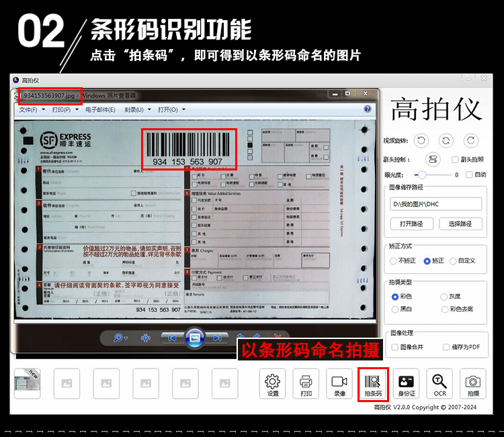504x437 pixels.
Task: Enable 副头拍照 checkbox
Action: click(x=455, y=160)
